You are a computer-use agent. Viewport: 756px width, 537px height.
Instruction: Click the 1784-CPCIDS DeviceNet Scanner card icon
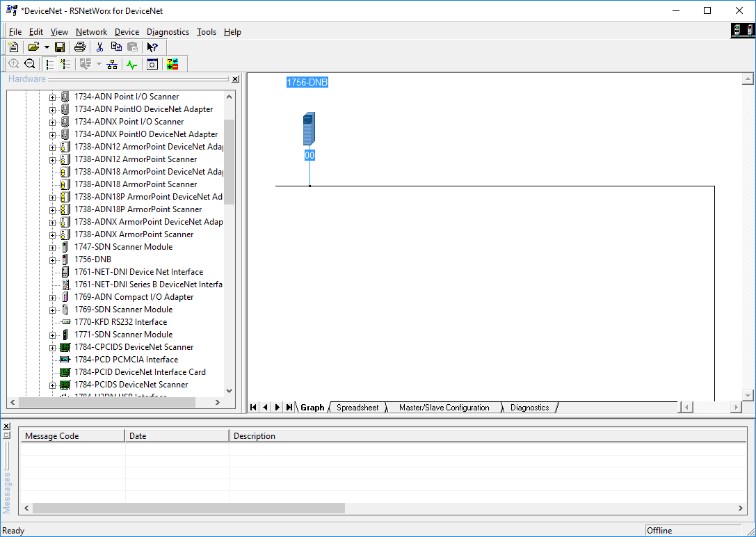coord(65,347)
